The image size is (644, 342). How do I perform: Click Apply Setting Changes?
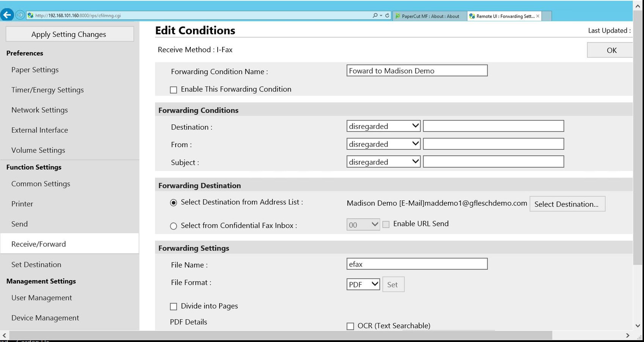point(69,34)
